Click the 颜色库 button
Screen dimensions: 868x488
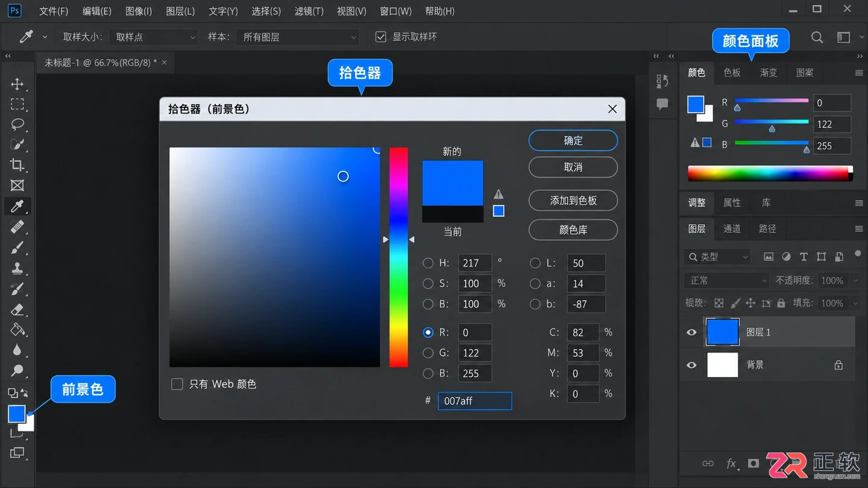coord(573,230)
